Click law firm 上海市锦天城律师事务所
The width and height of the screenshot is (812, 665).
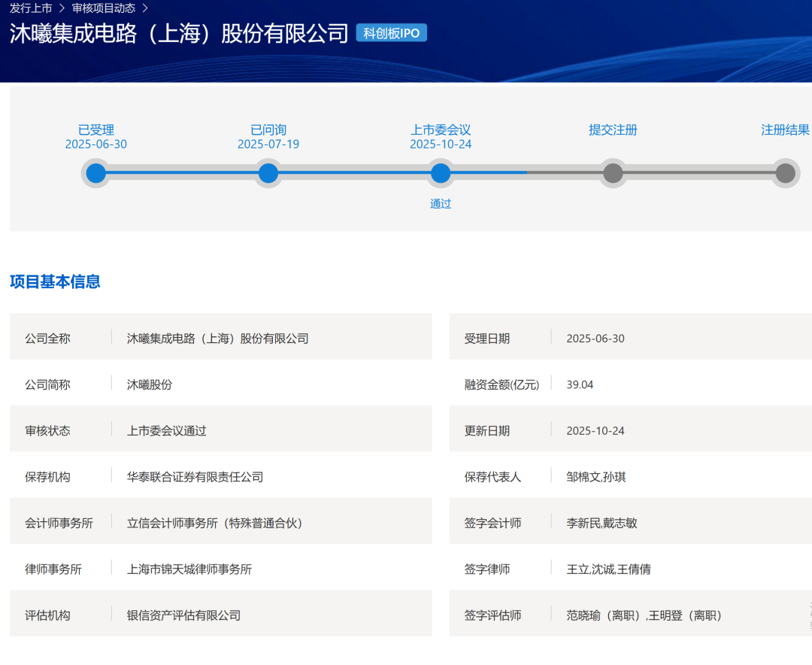[x=189, y=569]
